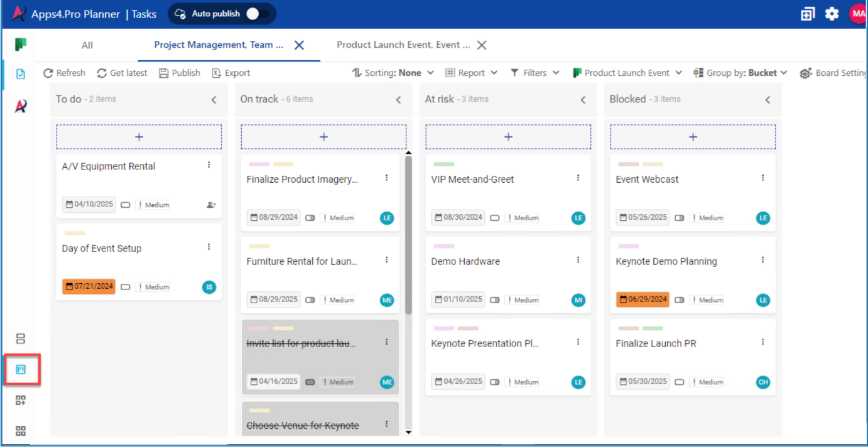Toggle the Auto publish switch
The height and width of the screenshot is (447, 868).
[258, 14]
